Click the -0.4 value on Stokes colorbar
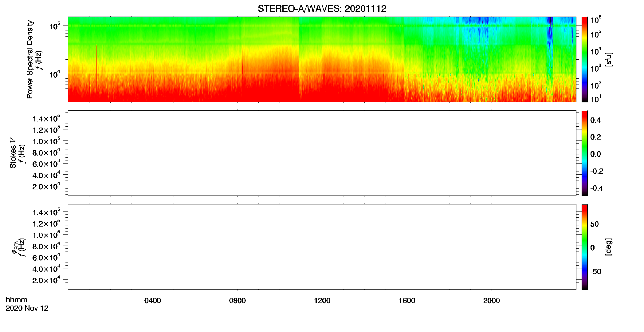This screenshot has width=644, height=332. pos(597,188)
